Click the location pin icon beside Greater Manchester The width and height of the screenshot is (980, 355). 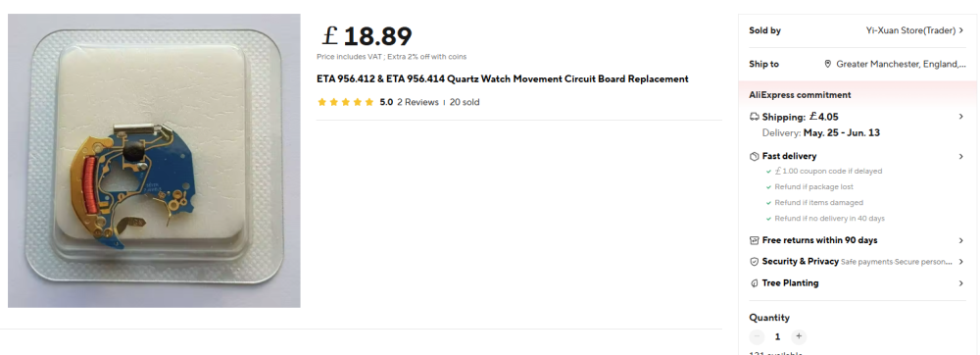[x=828, y=64]
